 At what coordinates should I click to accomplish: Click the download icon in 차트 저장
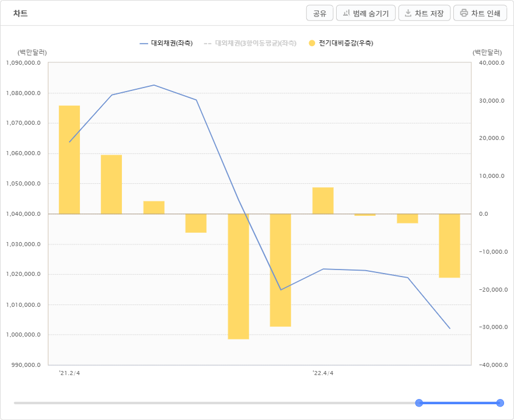(x=408, y=13)
